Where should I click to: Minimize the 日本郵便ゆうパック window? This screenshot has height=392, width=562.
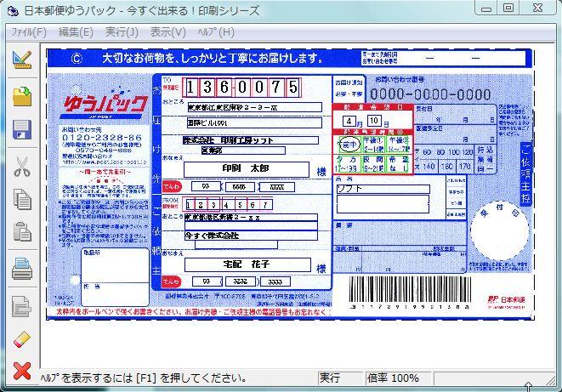pyautogui.click(x=486, y=9)
